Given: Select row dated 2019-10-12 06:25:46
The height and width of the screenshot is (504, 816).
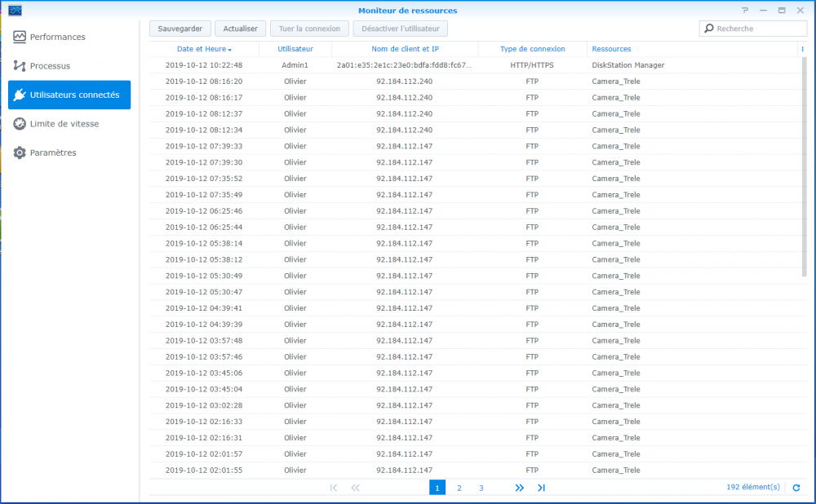Looking at the screenshot, I should tap(475, 210).
